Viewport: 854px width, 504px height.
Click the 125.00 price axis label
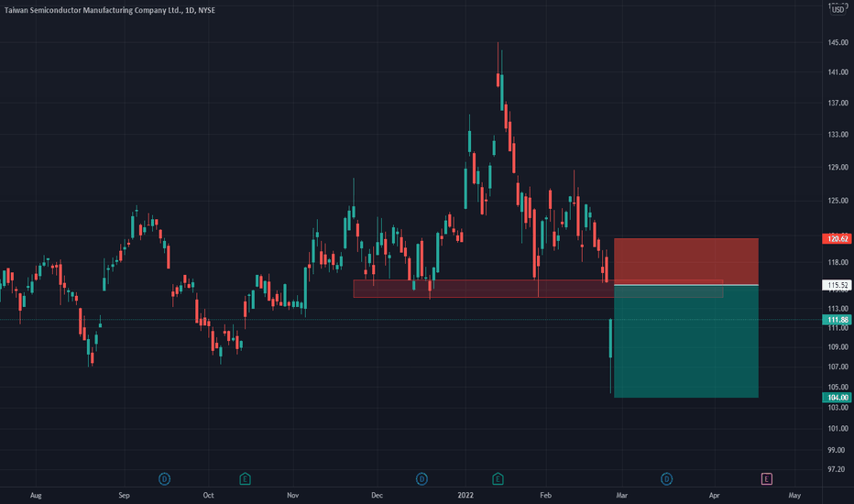pyautogui.click(x=838, y=201)
